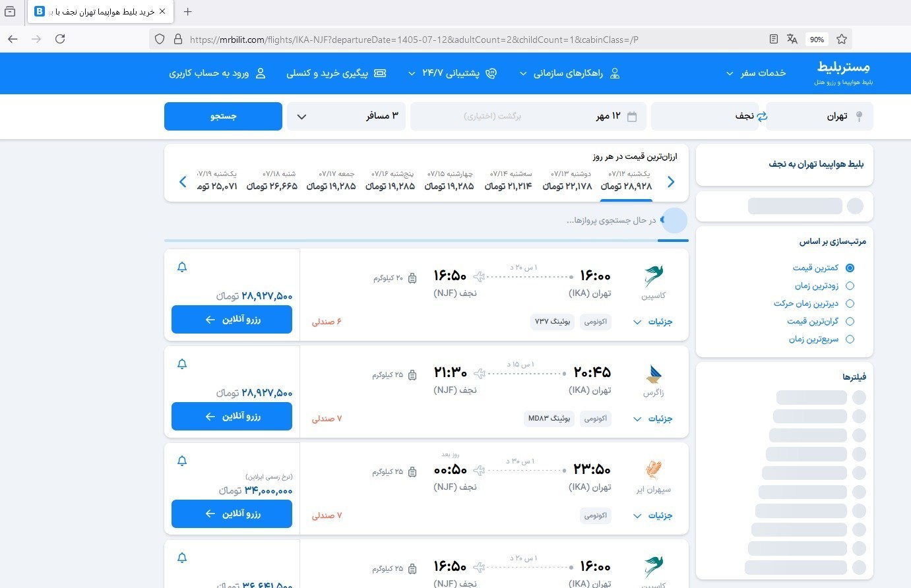
Task: Click the user account icon in the header
Action: pyautogui.click(x=261, y=73)
